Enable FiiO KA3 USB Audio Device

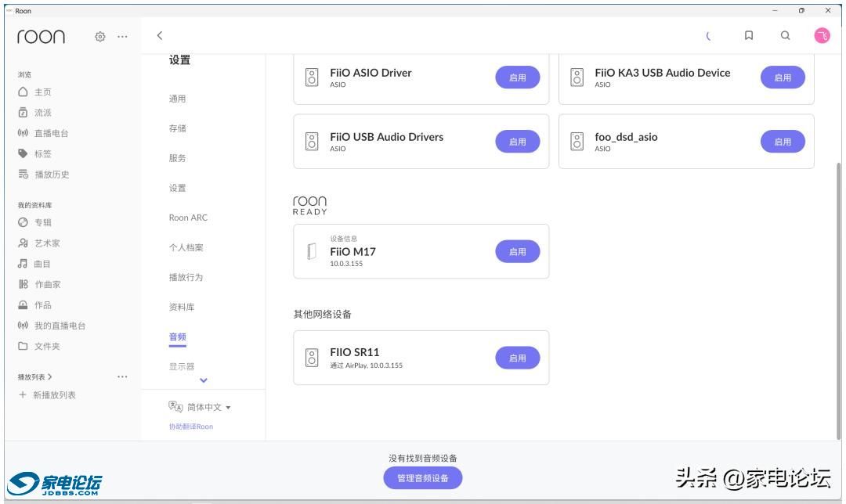[783, 77]
